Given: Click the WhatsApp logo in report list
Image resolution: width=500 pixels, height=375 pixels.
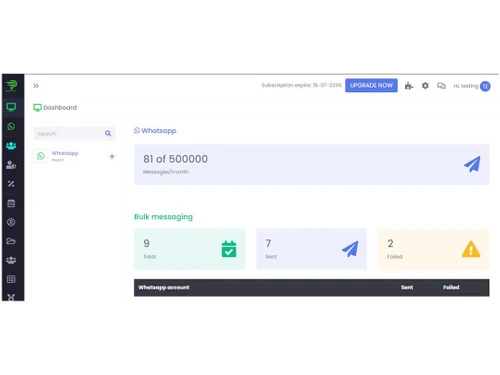Looking at the screenshot, I should point(41,156).
